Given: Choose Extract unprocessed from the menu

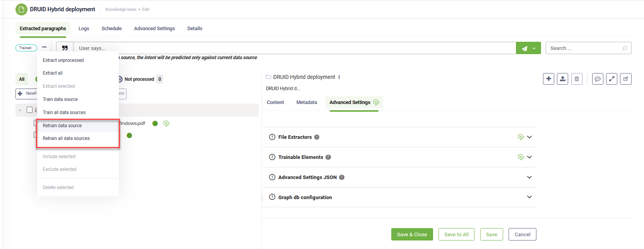Looking at the screenshot, I should 63,60.
